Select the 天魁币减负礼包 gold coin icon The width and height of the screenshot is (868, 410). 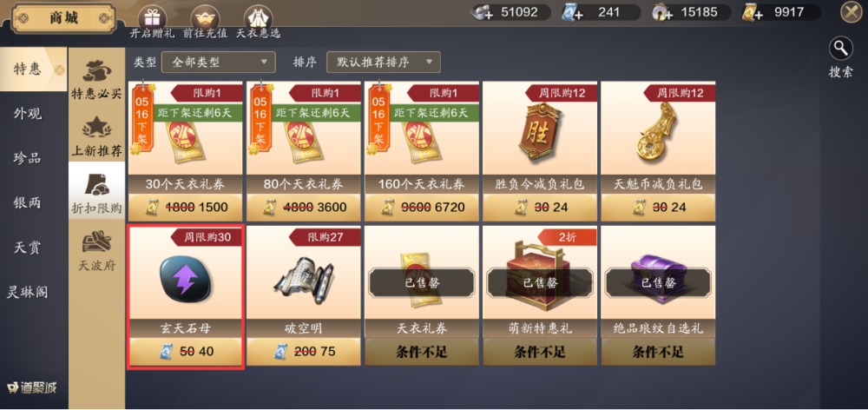click(658, 131)
